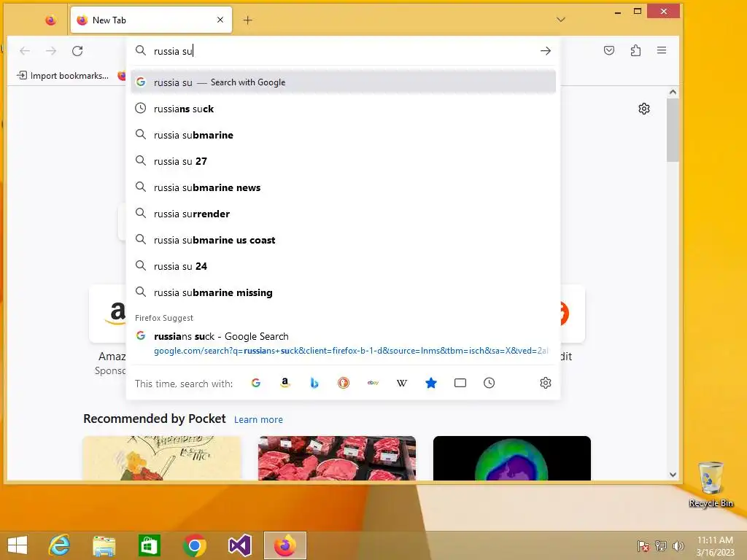
Task: Open the illustrated cartoon Pocket story thumbnail
Action: click(162, 458)
